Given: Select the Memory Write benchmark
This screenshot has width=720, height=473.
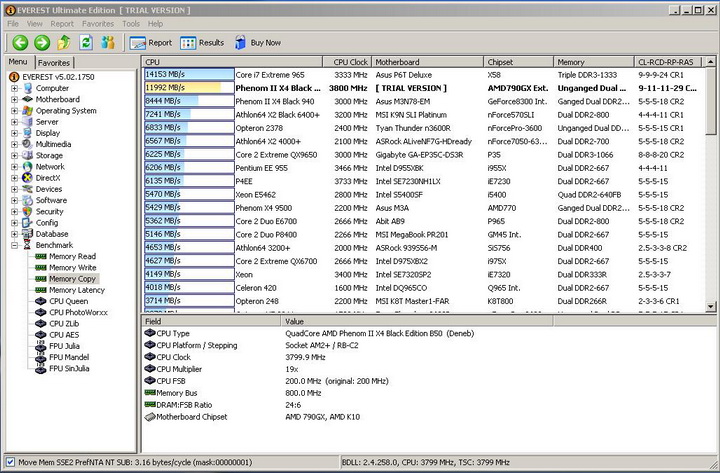Looking at the screenshot, I should [x=73, y=267].
